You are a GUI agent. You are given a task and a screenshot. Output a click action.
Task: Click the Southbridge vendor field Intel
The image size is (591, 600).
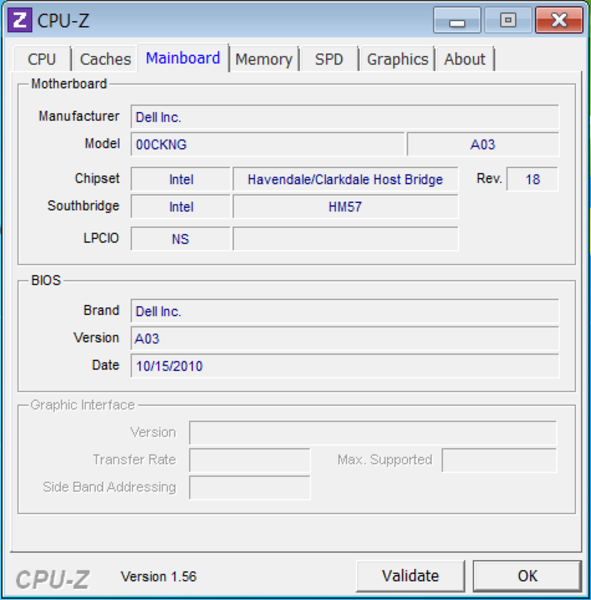181,207
